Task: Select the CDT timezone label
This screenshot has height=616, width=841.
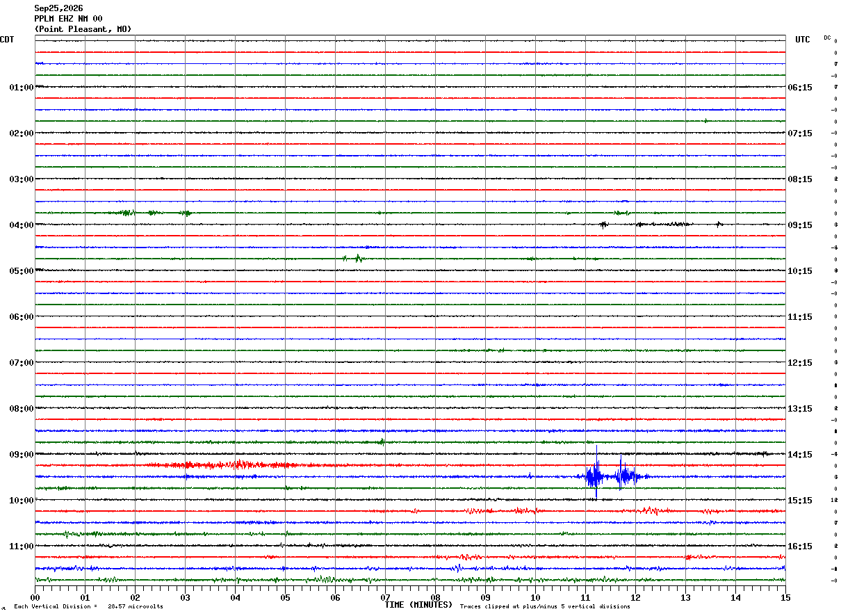Action: [6, 40]
